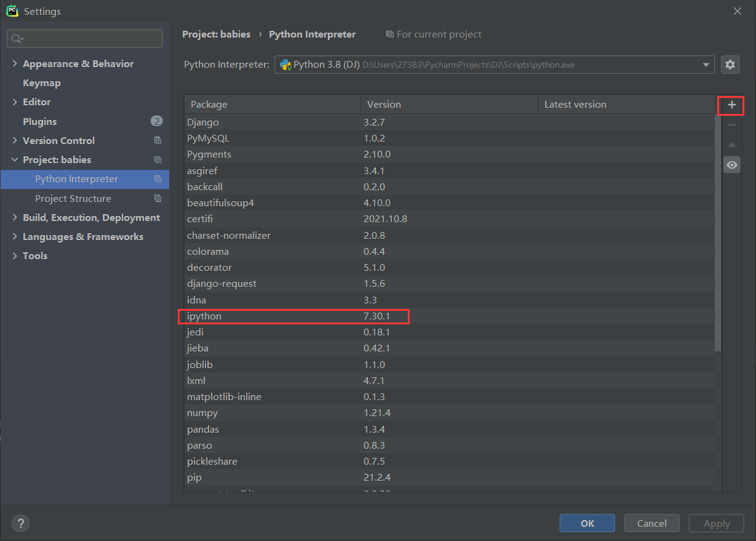Sort by Package column header
Image resolution: width=756 pixels, height=541 pixels.
pos(273,105)
